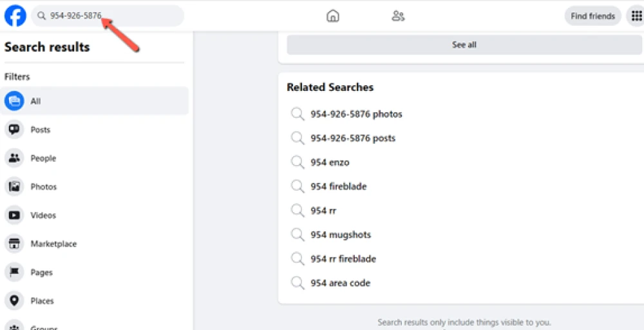The image size is (644, 330).
Task: Click the Filters label
Action: pos(17,77)
